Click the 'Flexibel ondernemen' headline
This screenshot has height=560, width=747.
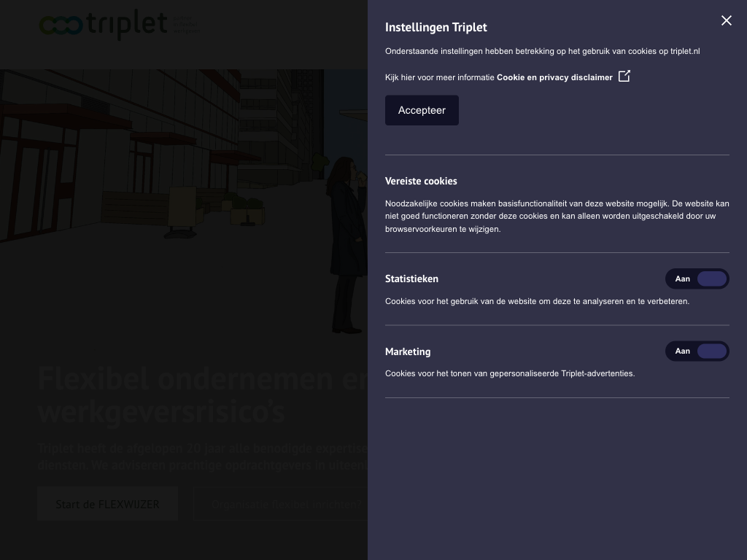[x=203, y=395]
